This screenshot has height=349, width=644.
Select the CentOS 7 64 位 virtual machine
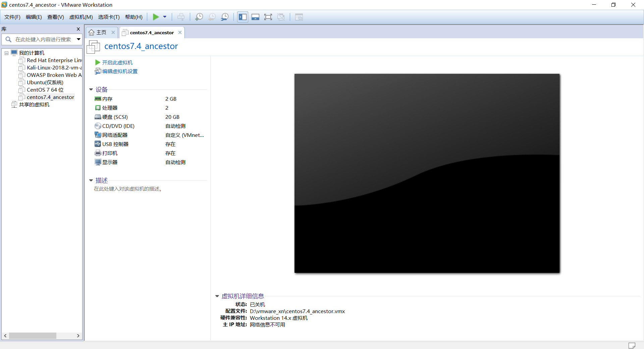tap(44, 90)
